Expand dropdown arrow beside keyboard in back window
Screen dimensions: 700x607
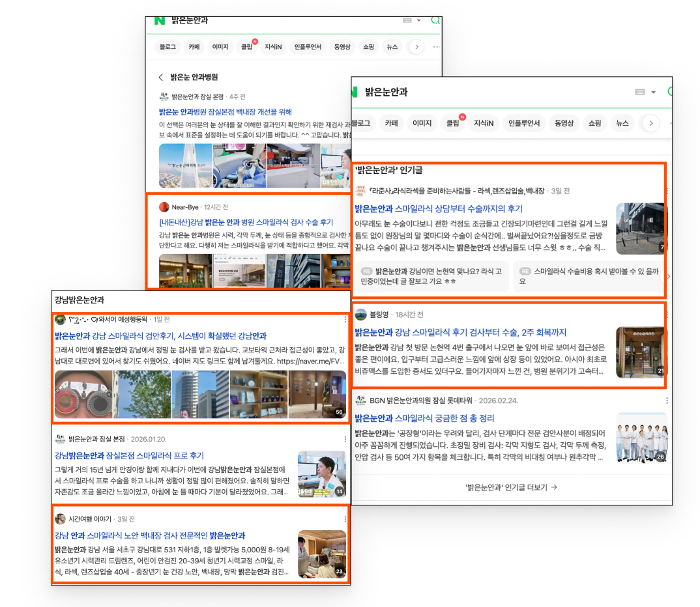click(x=418, y=20)
